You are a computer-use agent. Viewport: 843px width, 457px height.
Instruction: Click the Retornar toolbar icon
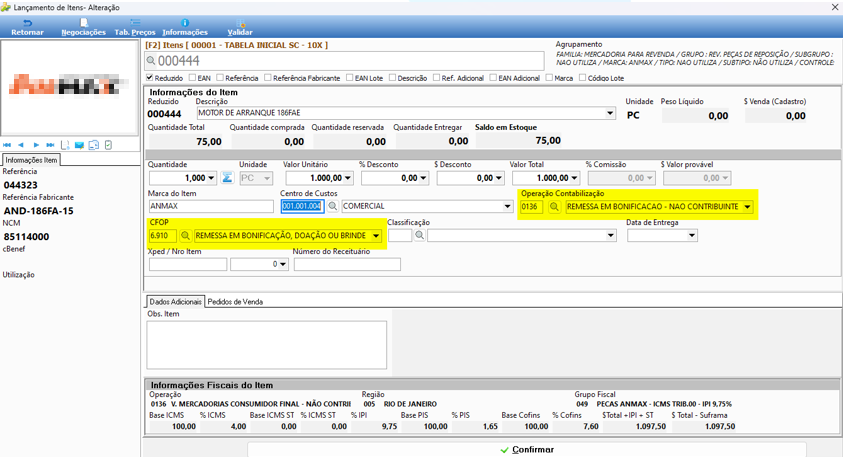(x=27, y=27)
